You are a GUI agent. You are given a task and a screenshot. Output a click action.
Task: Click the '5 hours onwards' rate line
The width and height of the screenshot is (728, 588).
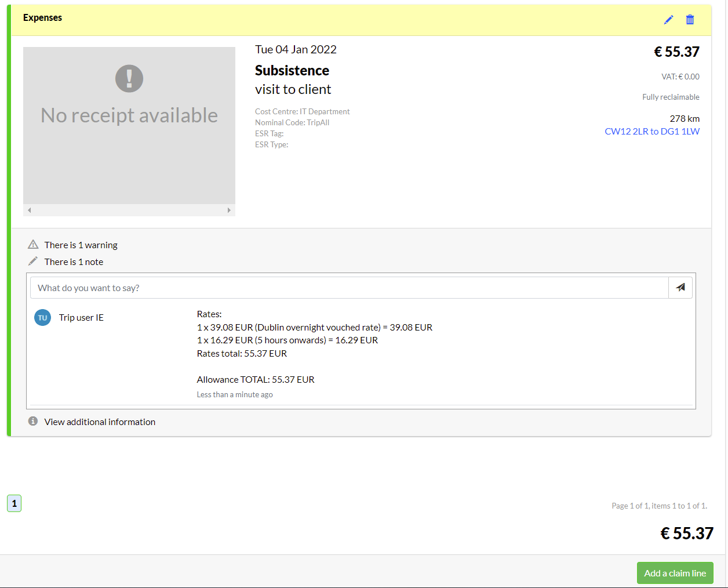tap(287, 340)
